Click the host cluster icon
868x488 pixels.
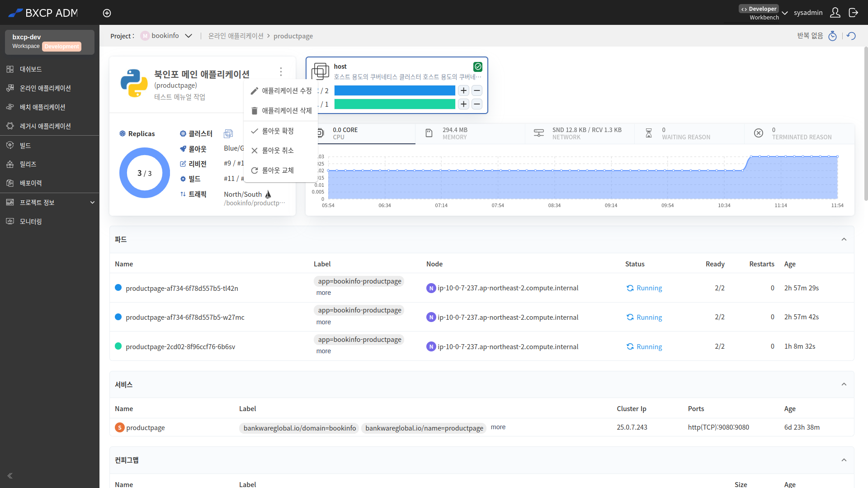[x=321, y=71]
